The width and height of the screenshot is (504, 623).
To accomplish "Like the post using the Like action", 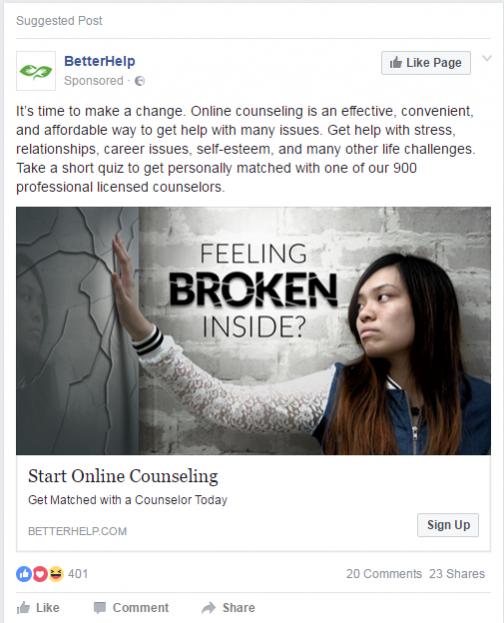I will (38, 608).
